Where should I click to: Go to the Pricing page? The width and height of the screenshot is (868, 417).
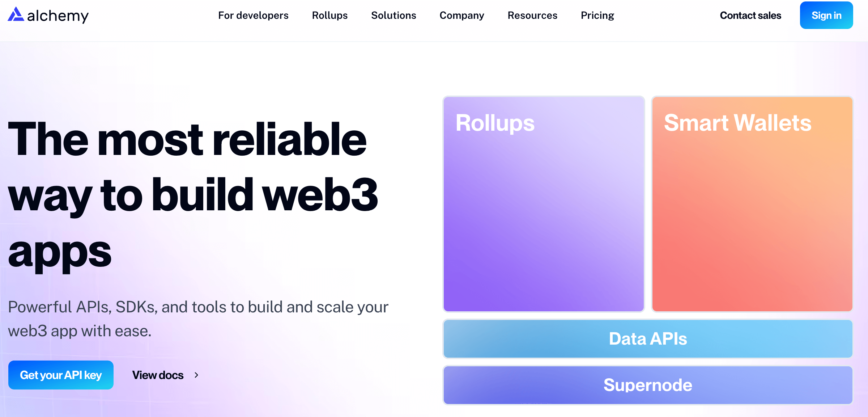597,15
